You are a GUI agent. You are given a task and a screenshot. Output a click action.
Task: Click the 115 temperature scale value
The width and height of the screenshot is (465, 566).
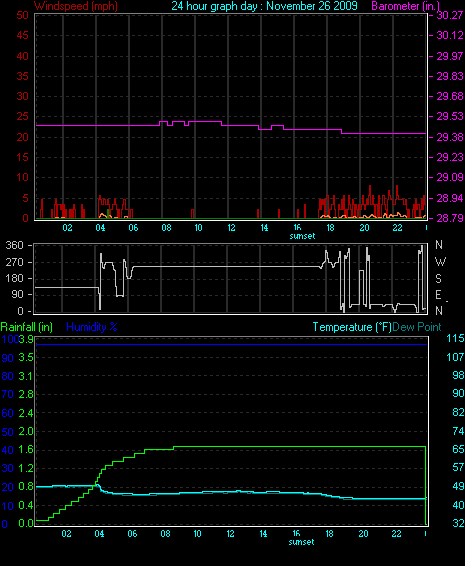point(455,339)
